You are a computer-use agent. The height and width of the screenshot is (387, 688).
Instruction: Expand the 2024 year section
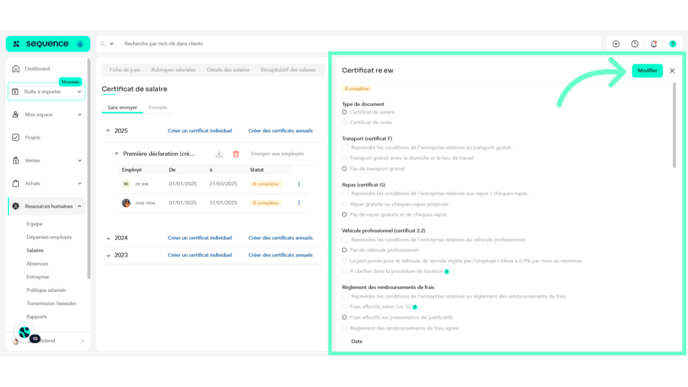108,238
